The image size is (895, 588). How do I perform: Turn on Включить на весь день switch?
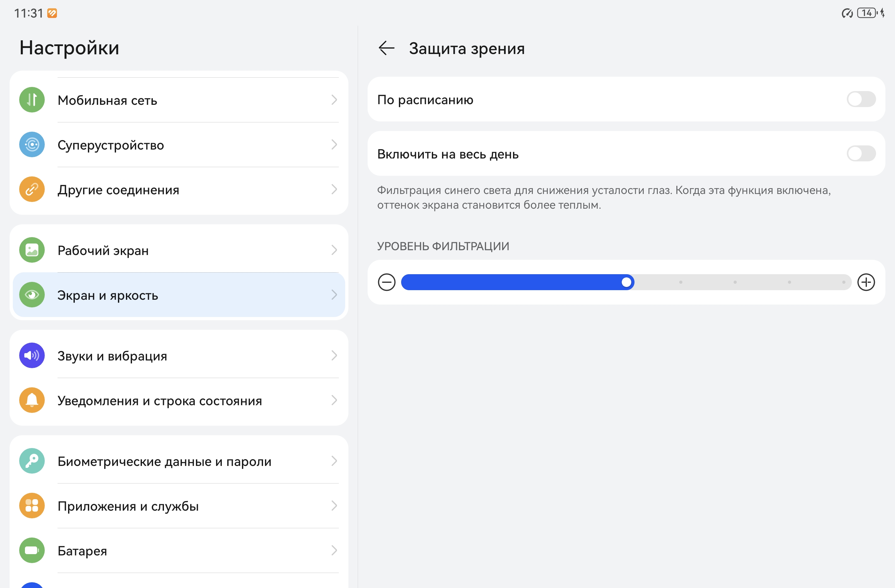(861, 154)
